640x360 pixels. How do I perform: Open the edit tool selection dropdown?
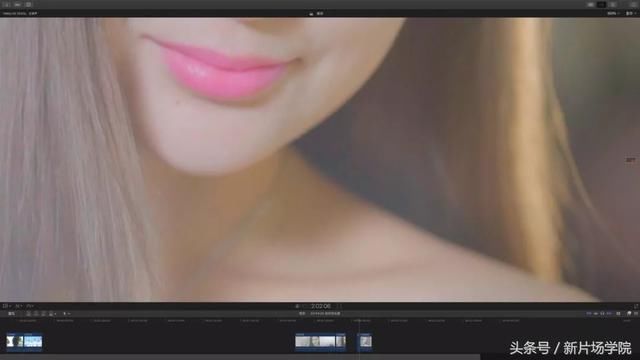coord(66,313)
